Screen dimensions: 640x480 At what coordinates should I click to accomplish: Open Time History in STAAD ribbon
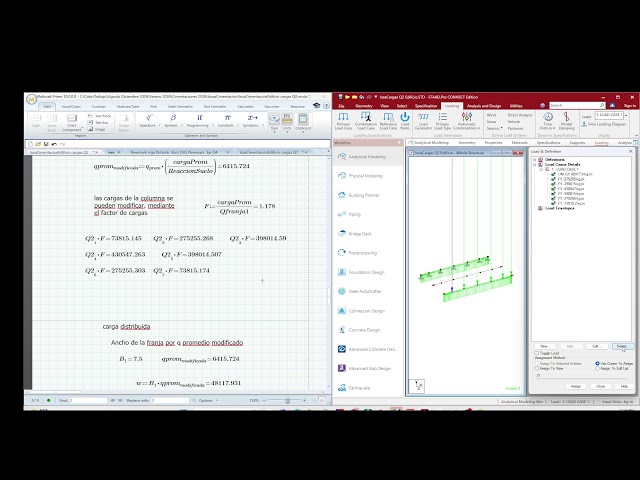548,121
